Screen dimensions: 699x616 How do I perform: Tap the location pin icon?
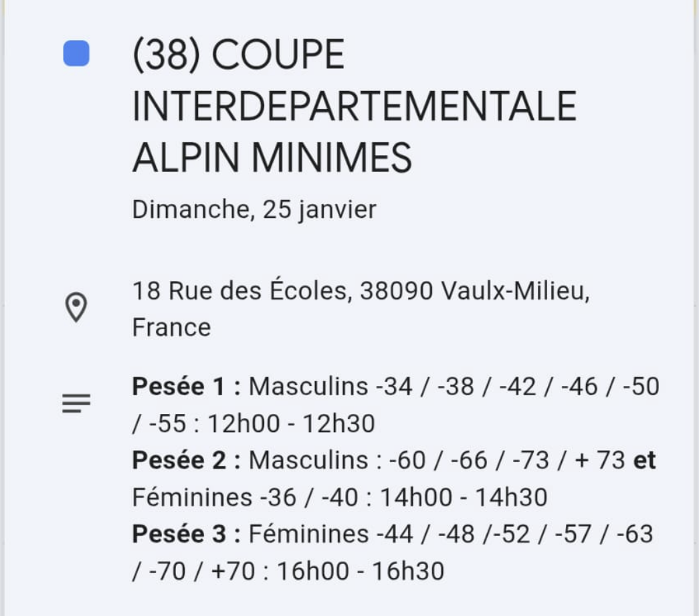pos(76,308)
